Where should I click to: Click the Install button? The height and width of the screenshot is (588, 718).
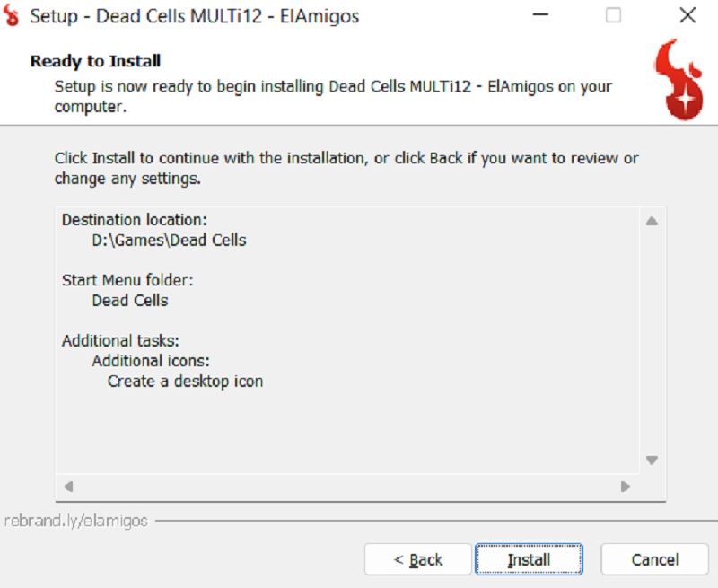(529, 559)
